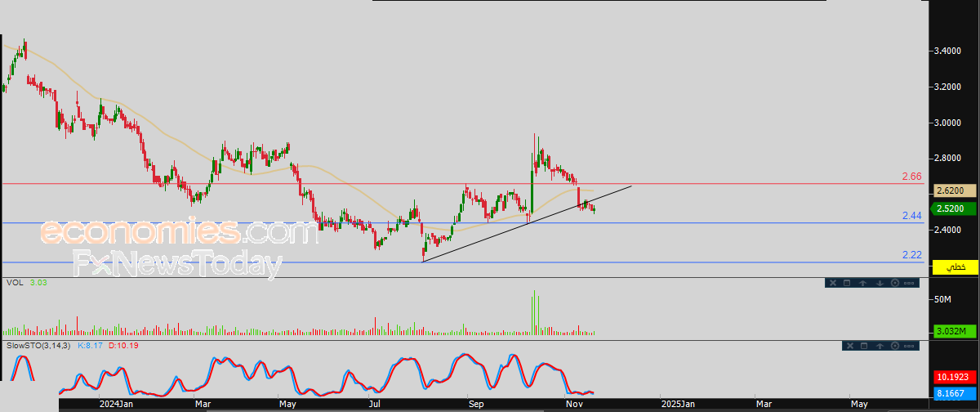Maximize the VOL indicator panel
Screen dimensions: 980x412
[x=847, y=283]
